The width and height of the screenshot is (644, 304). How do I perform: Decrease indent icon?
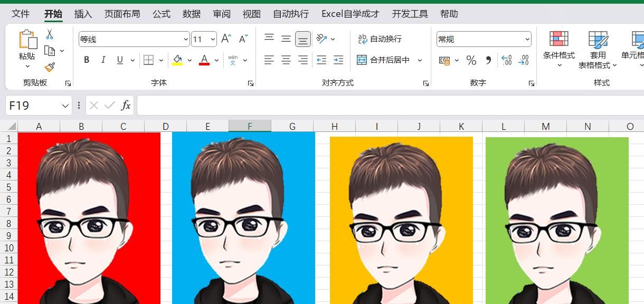point(321,60)
